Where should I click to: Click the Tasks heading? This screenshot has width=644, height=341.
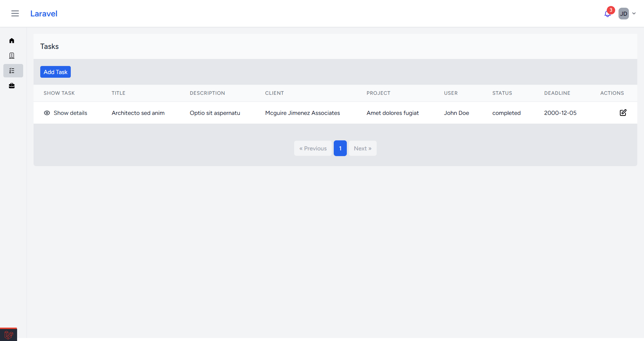coord(50,47)
